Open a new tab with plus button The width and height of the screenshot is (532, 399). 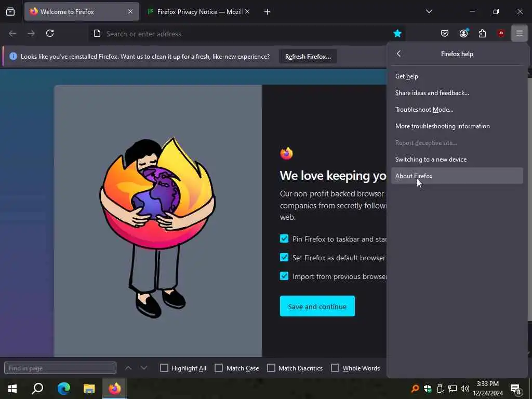point(268,12)
